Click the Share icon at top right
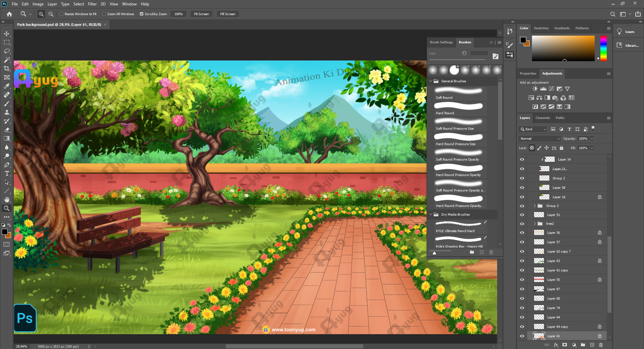This screenshot has height=349, width=644. [638, 14]
